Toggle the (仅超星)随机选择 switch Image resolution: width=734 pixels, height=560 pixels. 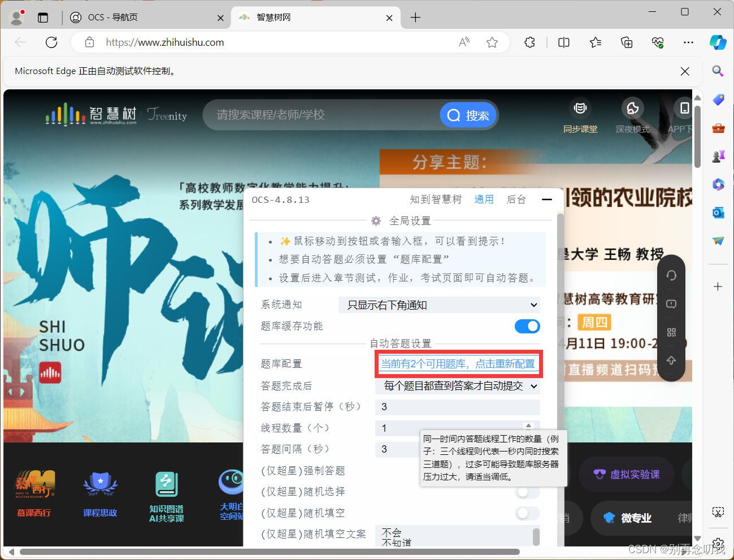[x=527, y=492]
